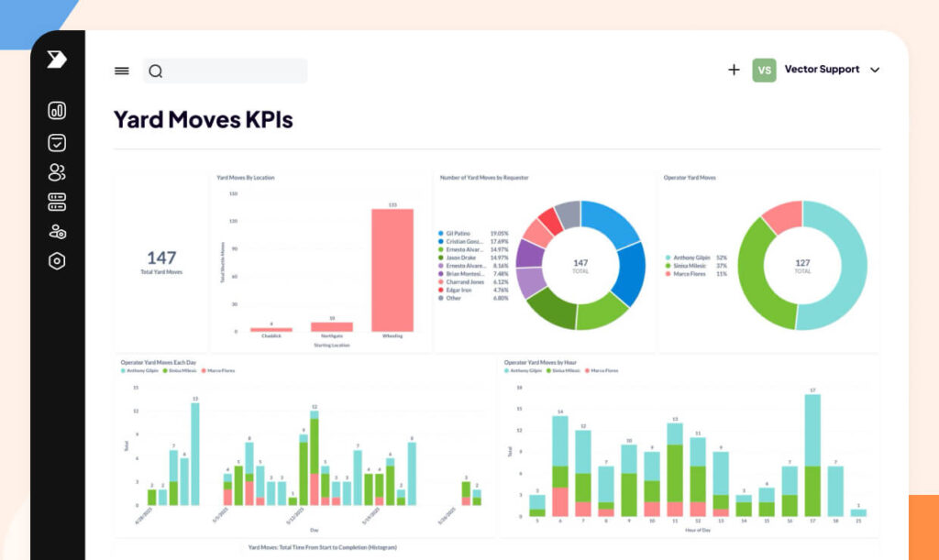Open the server list sidebar icon
Screen dimensions: 939x560
(57, 202)
